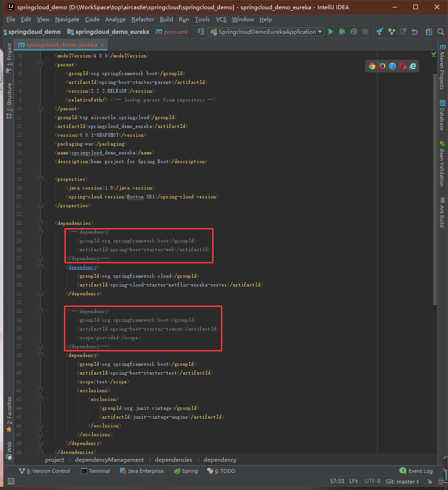Click the Build project binary-arrow icon
The image size is (448, 490).
coord(201,32)
